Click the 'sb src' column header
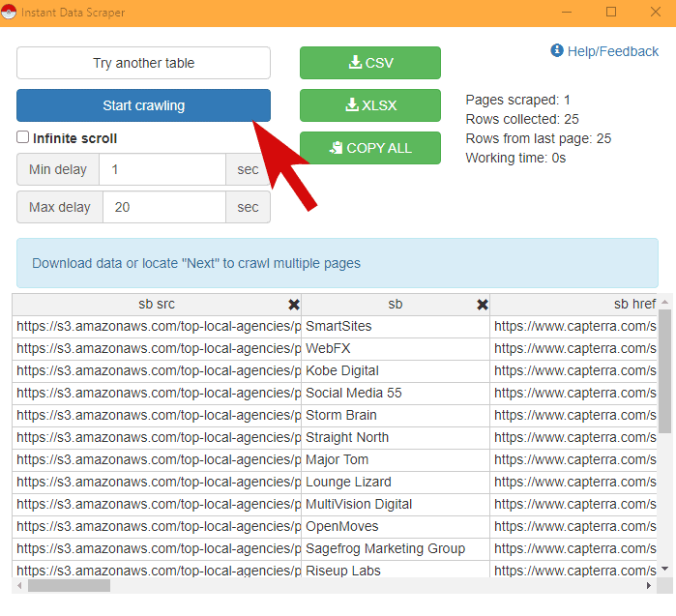 click(157, 305)
